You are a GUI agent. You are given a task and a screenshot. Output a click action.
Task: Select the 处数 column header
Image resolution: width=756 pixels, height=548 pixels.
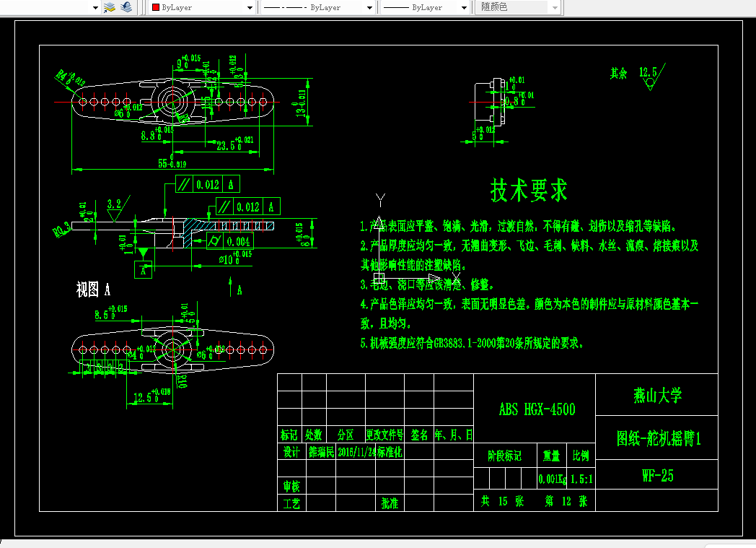click(313, 435)
